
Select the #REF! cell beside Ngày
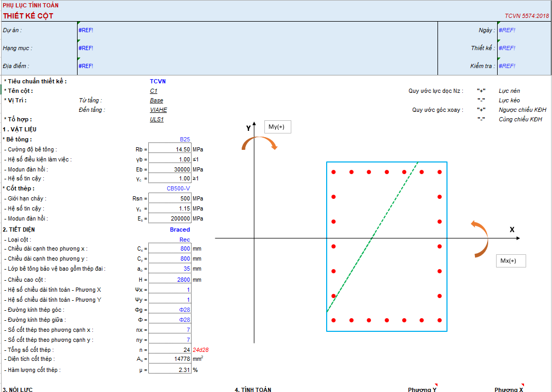524,30
